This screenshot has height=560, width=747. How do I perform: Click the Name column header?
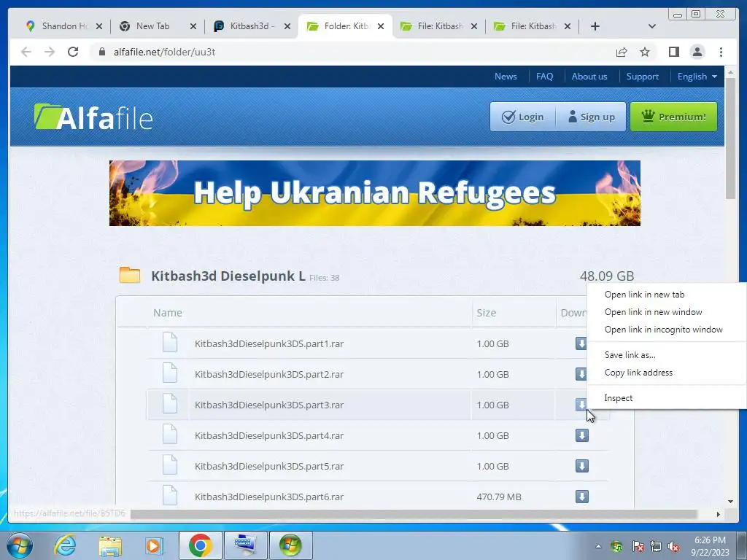tap(168, 313)
